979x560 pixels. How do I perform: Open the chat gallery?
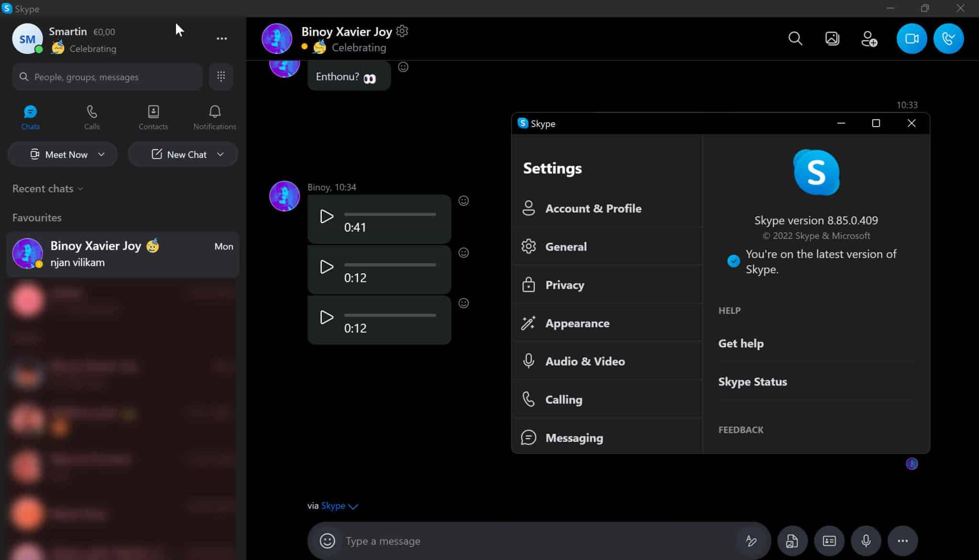[x=832, y=39]
